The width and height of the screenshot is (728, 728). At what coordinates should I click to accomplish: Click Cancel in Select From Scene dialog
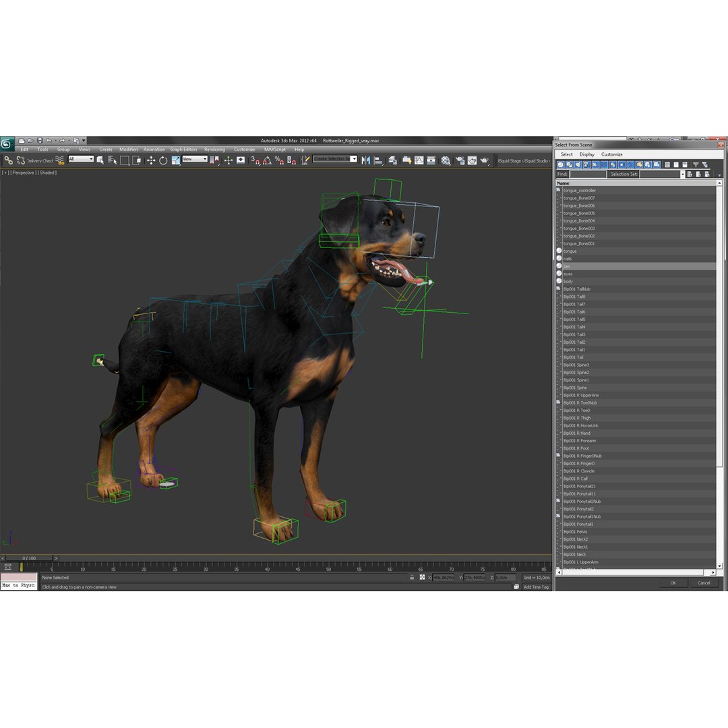click(704, 583)
